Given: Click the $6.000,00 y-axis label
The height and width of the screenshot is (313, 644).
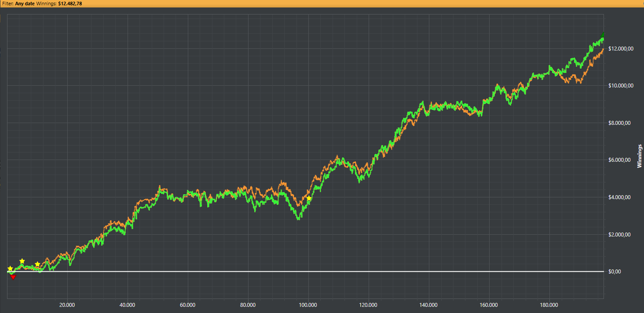Looking at the screenshot, I should tap(619, 160).
